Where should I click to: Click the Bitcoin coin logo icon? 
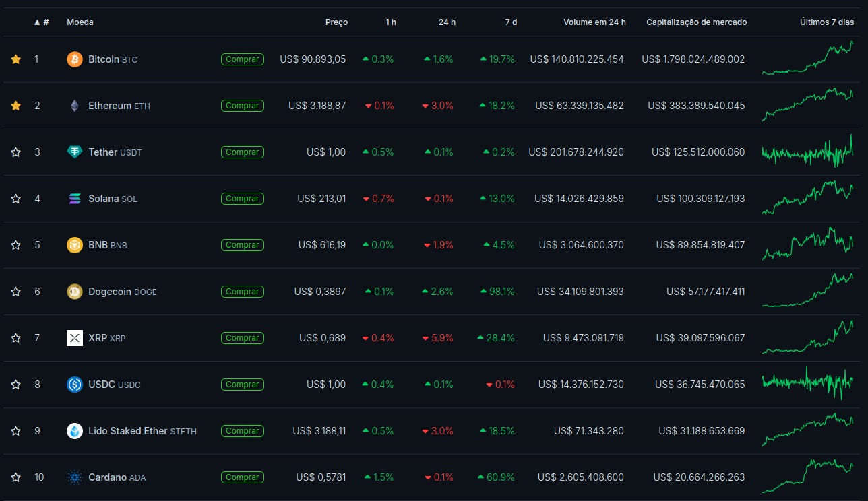tap(75, 59)
